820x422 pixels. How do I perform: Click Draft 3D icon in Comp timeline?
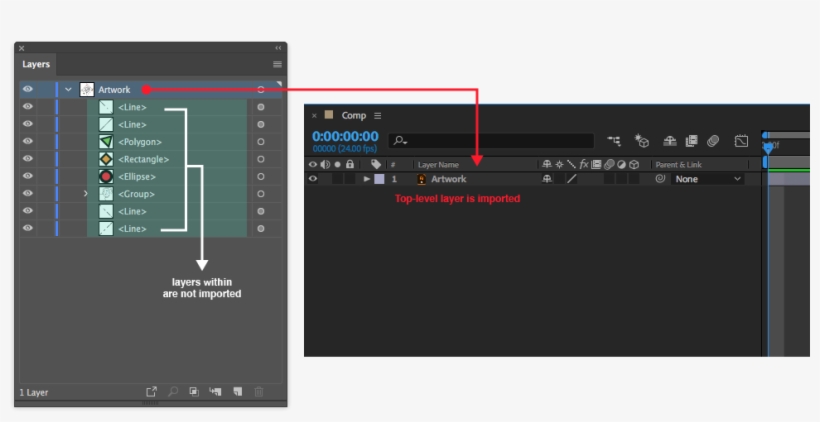[642, 141]
